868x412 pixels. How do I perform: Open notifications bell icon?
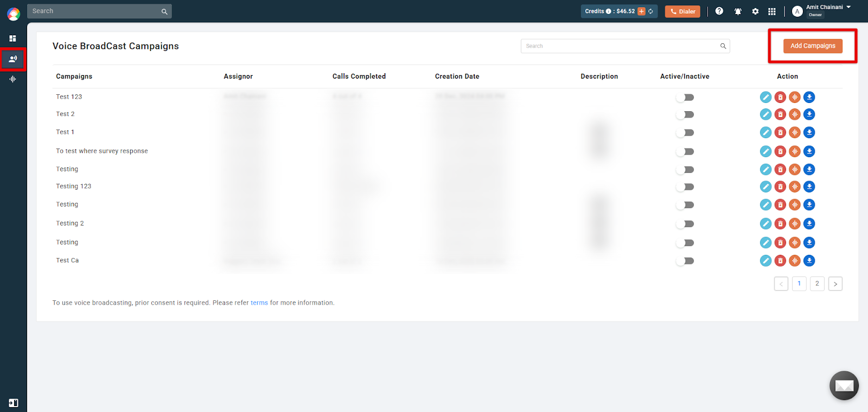738,11
